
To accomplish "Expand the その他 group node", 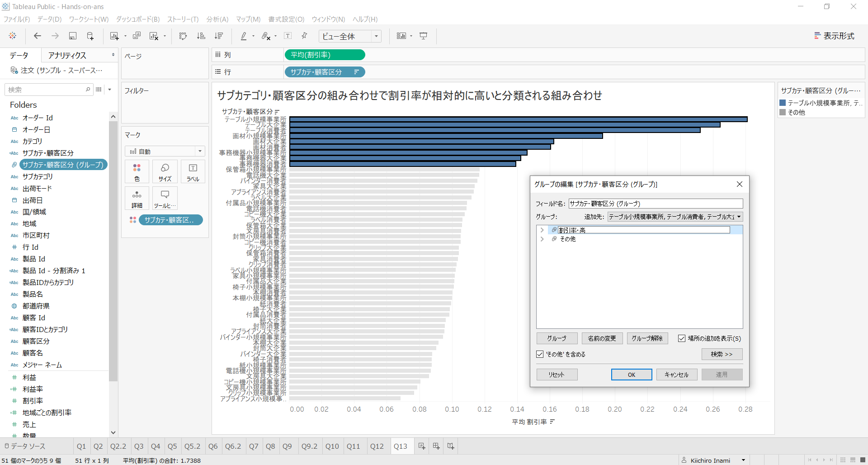I will [x=542, y=239].
